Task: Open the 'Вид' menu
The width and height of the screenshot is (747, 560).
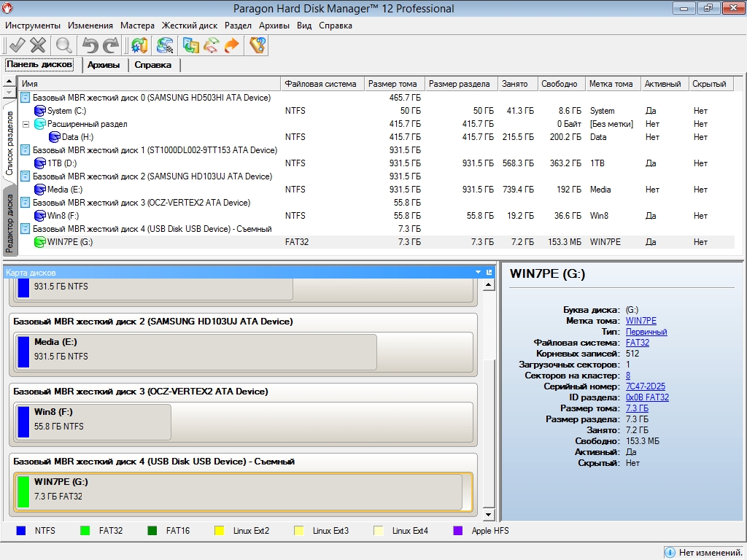Action: pos(304,26)
